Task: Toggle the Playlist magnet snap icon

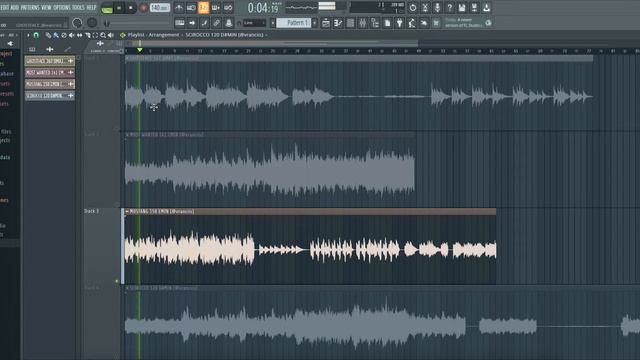Action: (x=36, y=36)
